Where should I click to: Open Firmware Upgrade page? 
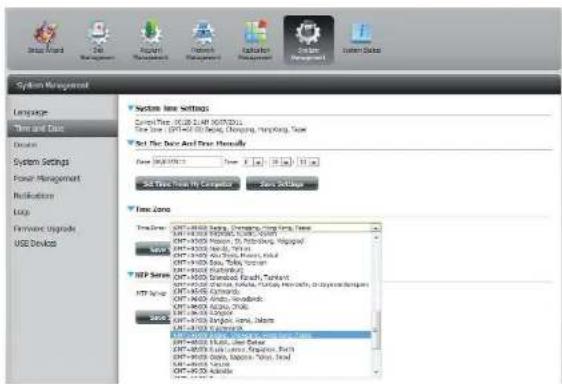point(44,228)
